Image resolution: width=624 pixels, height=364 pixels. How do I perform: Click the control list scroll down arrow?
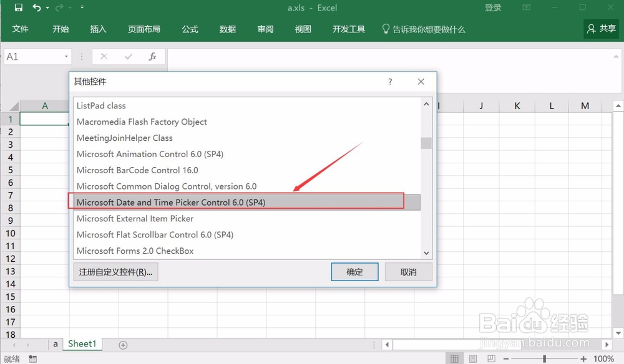point(426,253)
